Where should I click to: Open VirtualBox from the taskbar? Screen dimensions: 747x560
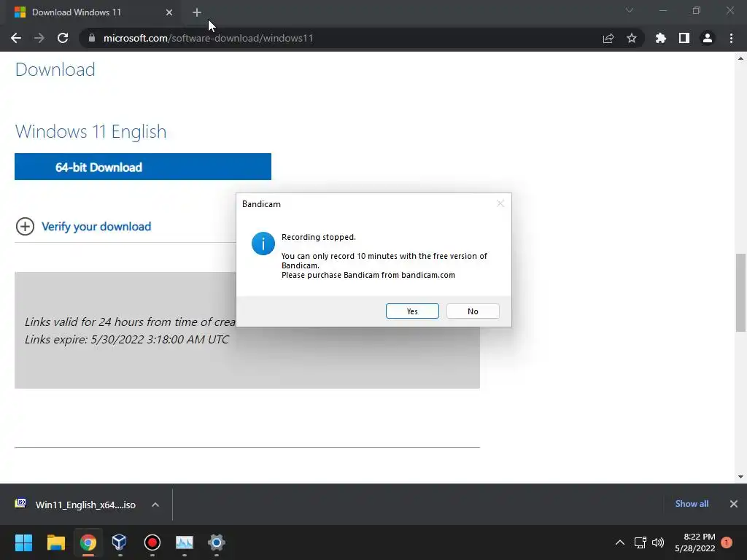click(119, 542)
